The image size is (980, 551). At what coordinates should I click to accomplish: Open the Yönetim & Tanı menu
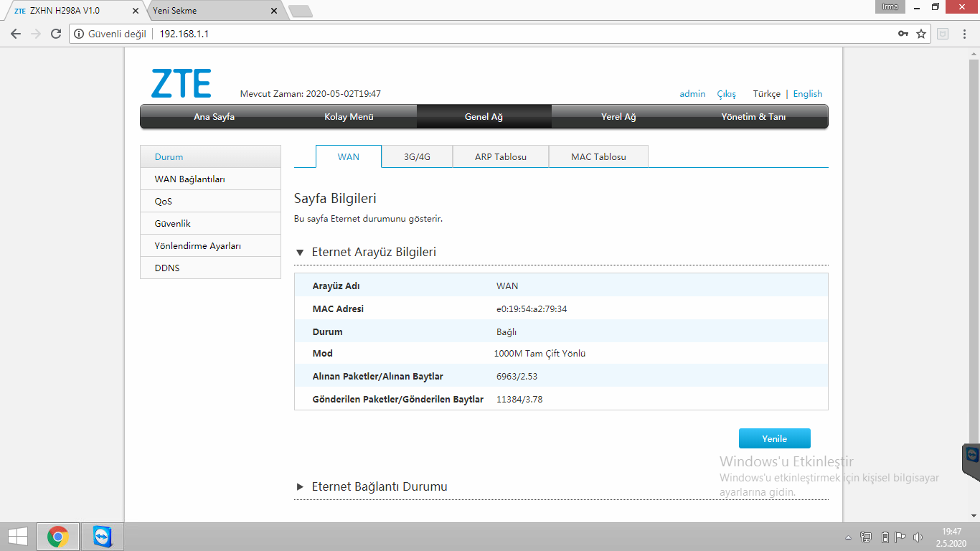753,117
